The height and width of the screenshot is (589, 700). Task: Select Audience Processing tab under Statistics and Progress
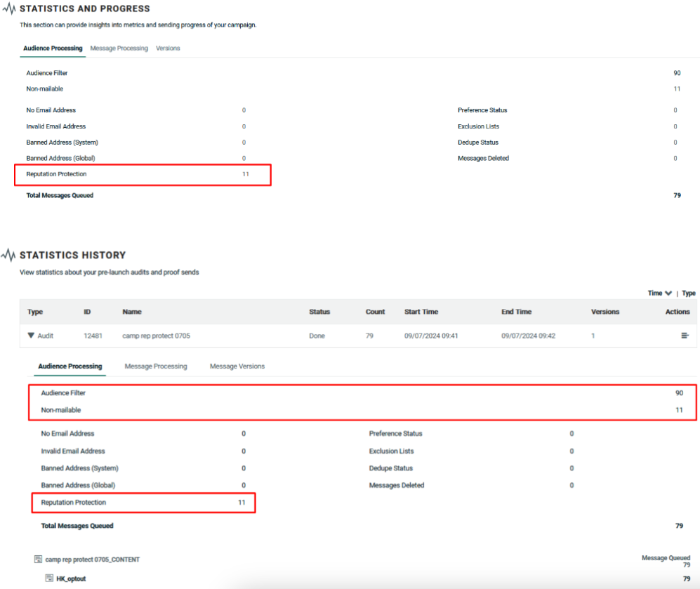click(53, 48)
